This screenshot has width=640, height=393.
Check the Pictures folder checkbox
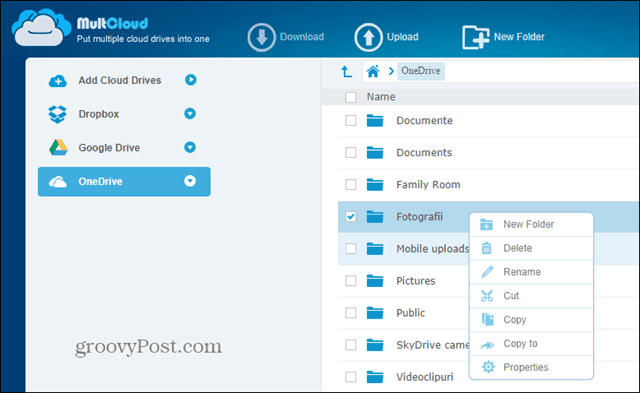pos(351,281)
